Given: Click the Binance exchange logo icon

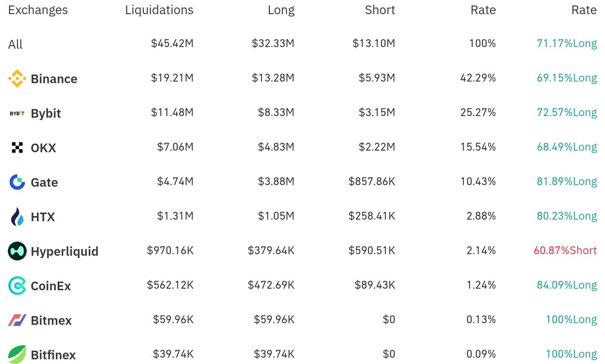Looking at the screenshot, I should (17, 78).
